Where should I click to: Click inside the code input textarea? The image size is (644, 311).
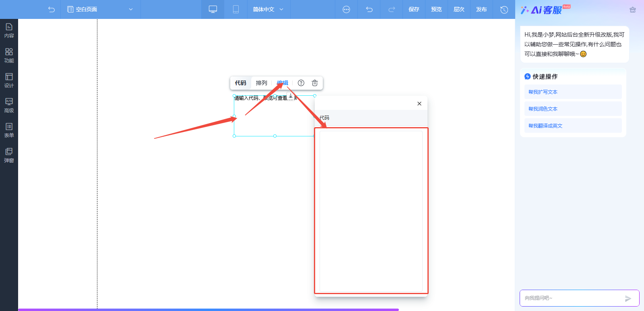click(371, 211)
